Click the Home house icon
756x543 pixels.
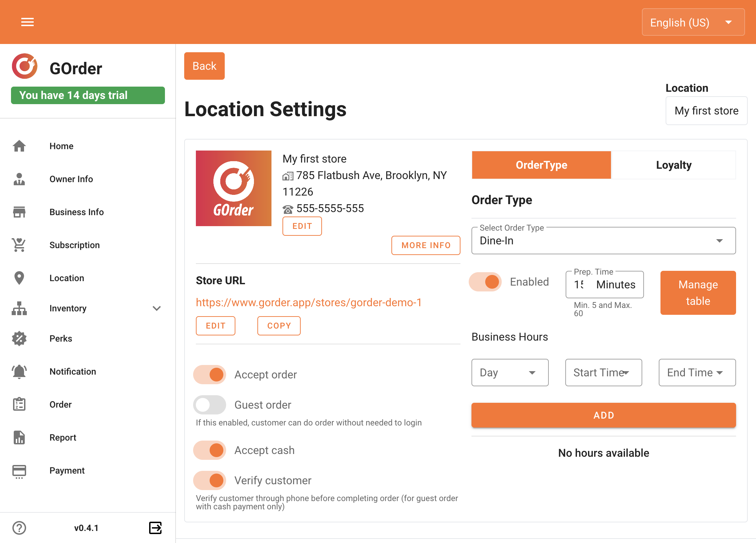(x=19, y=146)
